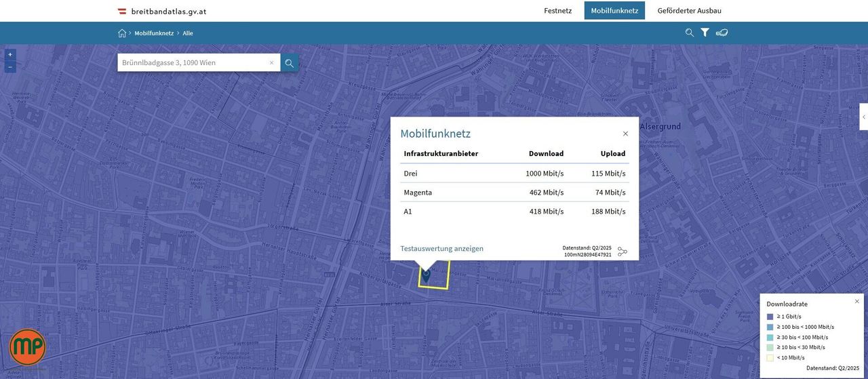Click the Mobilfunknetz breadcrumb link
The image size is (868, 379).
pyautogui.click(x=154, y=33)
